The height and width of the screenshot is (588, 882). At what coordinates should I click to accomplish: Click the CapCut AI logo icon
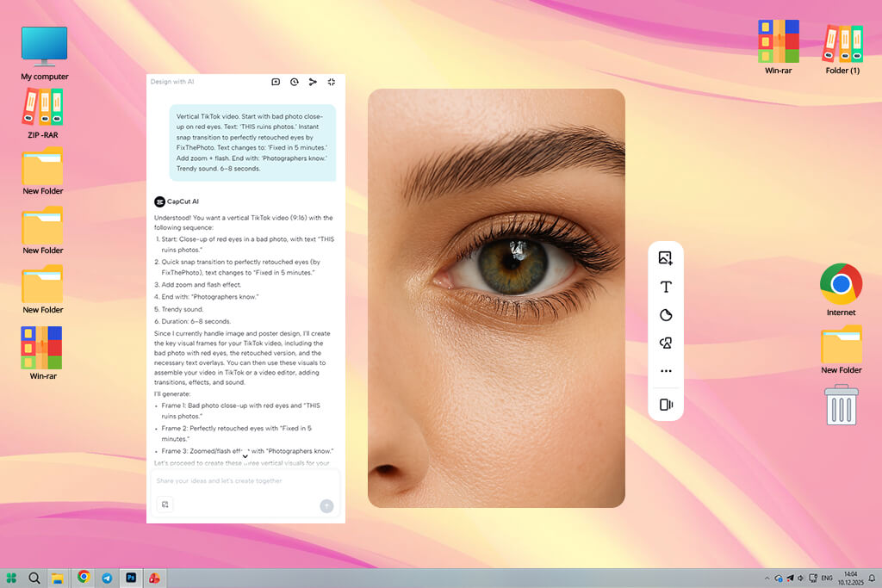159,201
